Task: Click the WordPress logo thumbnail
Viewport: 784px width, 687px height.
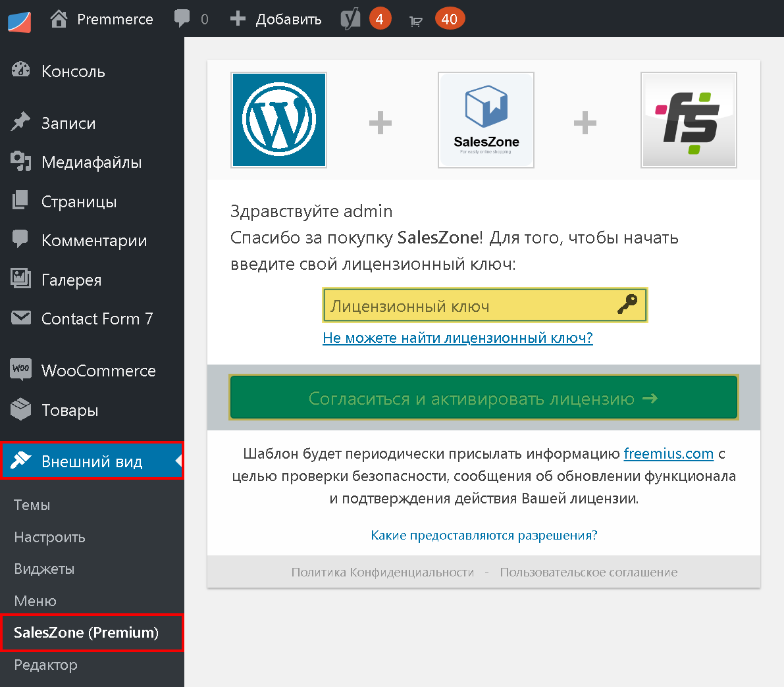Action: [x=279, y=120]
